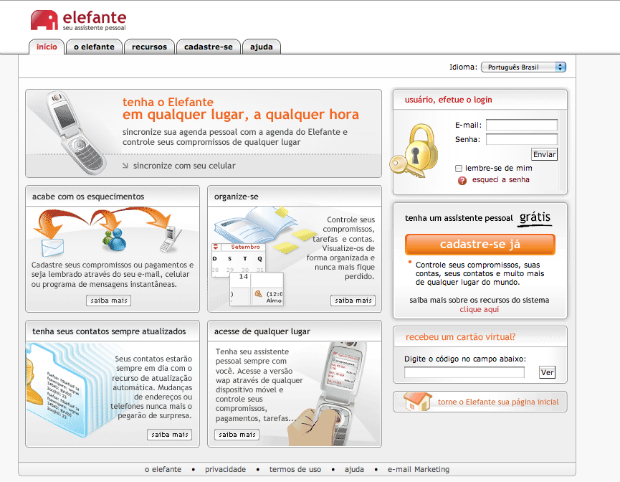Viewport: 620px width, 482px height.
Task: Click torne o Elefante sua página inicial link
Action: 498,402
